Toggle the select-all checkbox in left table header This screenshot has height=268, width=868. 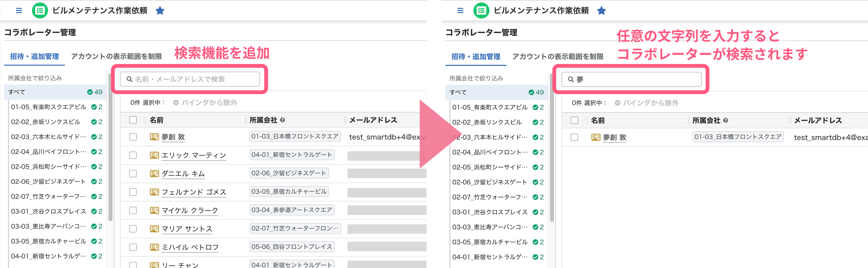click(133, 120)
